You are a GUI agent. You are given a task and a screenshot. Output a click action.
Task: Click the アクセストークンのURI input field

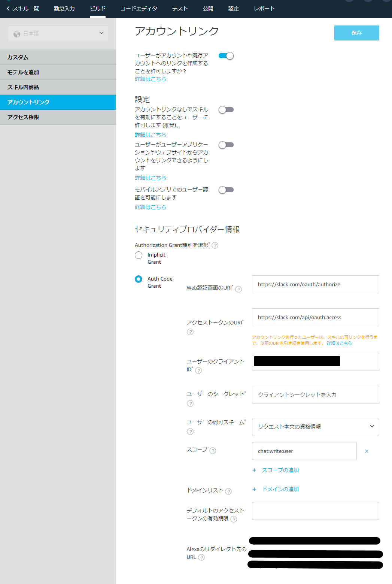click(316, 317)
